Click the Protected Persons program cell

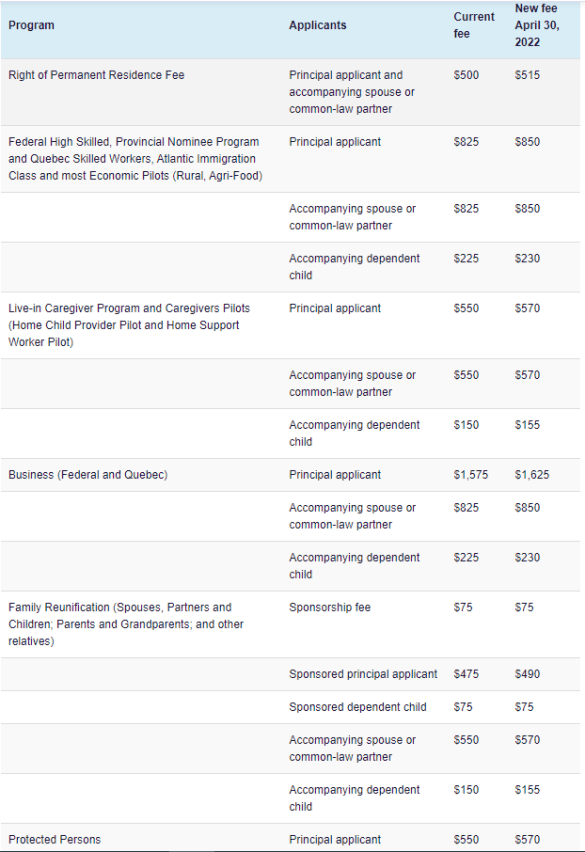click(54, 840)
